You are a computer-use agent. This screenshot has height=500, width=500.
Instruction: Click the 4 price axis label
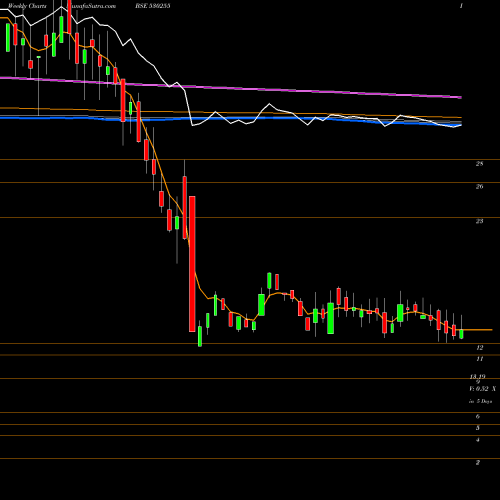point(478,440)
